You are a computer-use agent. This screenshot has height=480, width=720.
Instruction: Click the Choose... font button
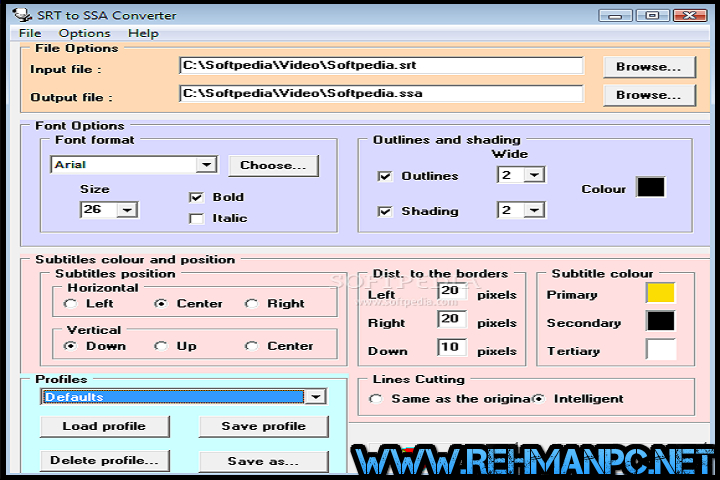coord(273,165)
